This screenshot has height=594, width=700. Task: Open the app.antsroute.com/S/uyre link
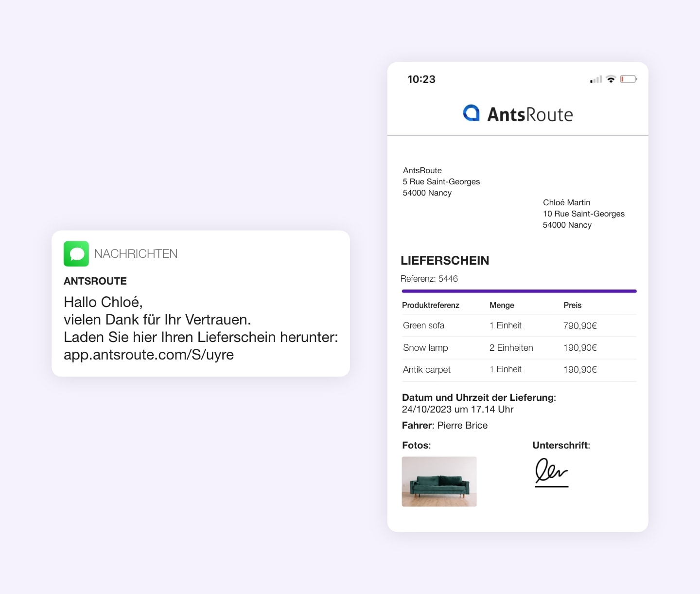(149, 355)
